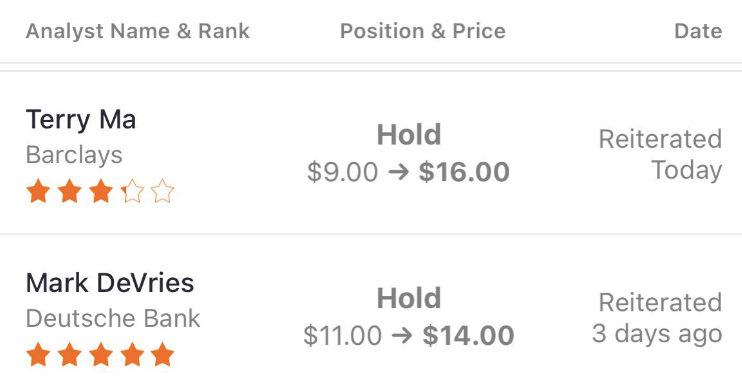Click Terry Ma's fifth empty star
This screenshot has width=742, height=390.
pyautogui.click(x=163, y=191)
